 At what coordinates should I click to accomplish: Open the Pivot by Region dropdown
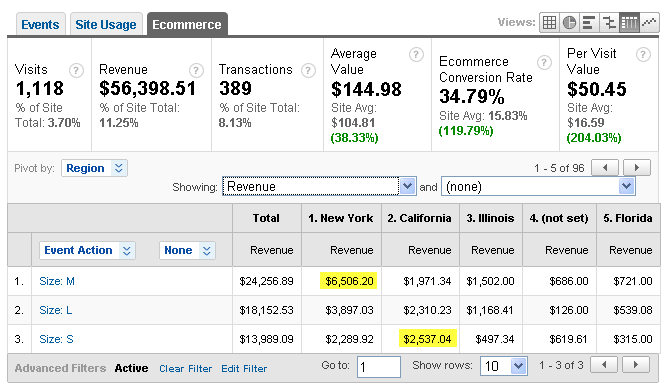click(94, 168)
